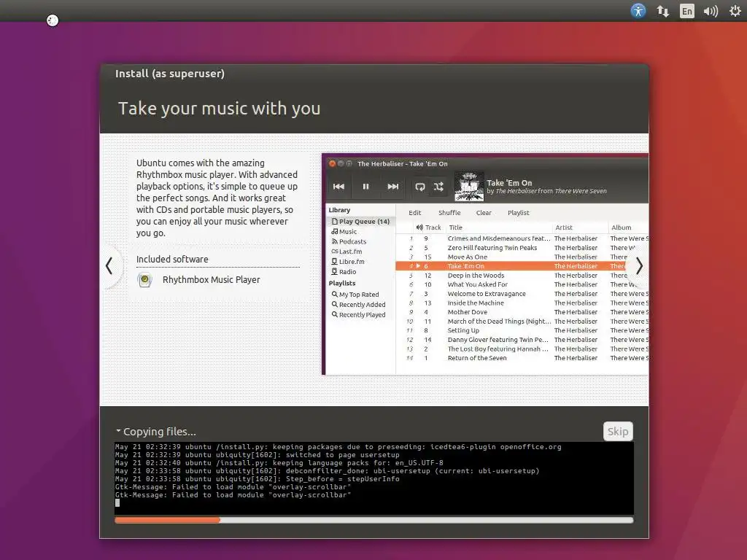This screenshot has height=560, width=747.
Task: Click the next track button in Rhythmbox screenshot
Action: (x=392, y=186)
